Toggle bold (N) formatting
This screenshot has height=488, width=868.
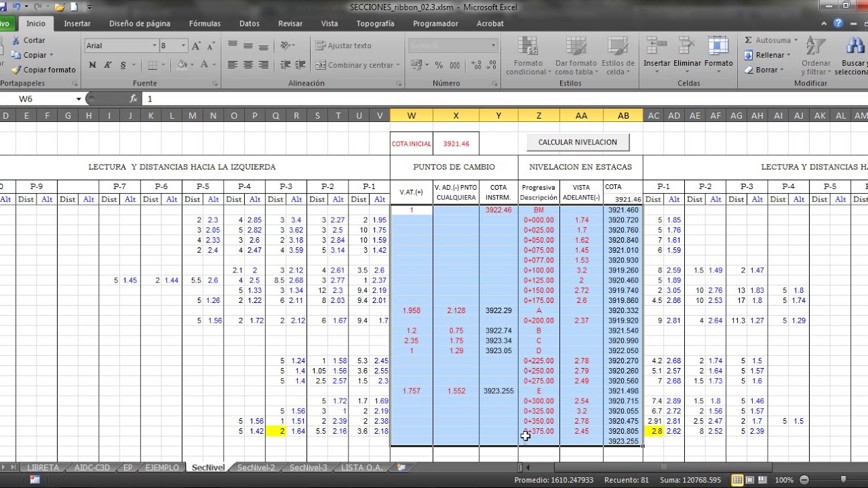92,65
